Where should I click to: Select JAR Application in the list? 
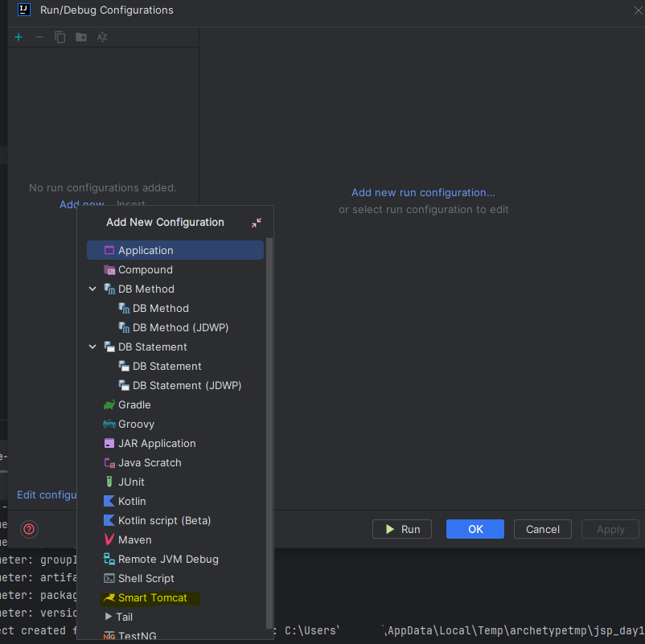click(x=175, y=443)
